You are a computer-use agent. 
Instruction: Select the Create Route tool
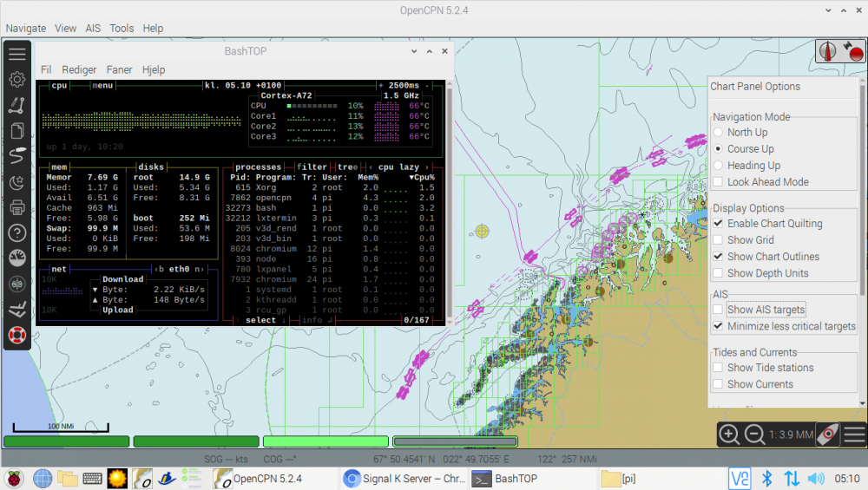[17, 105]
